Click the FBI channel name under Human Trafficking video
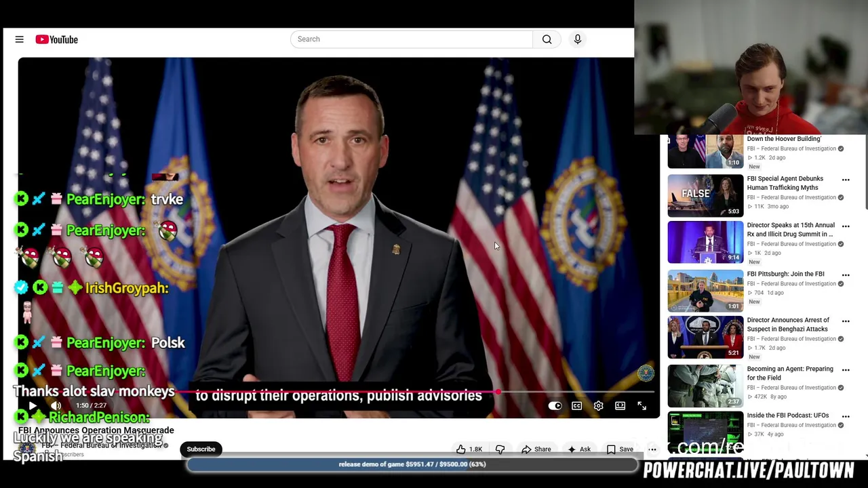 tap(792, 197)
